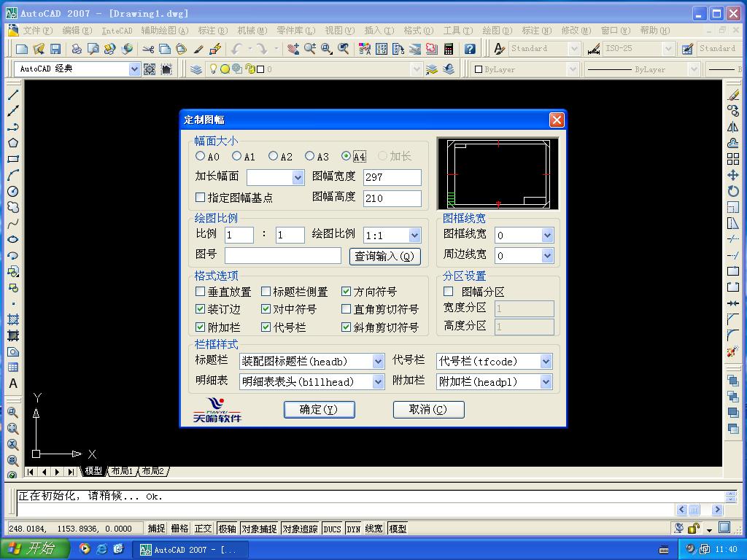
Task: Click the sheet layout preview thumbnail
Action: [x=498, y=174]
